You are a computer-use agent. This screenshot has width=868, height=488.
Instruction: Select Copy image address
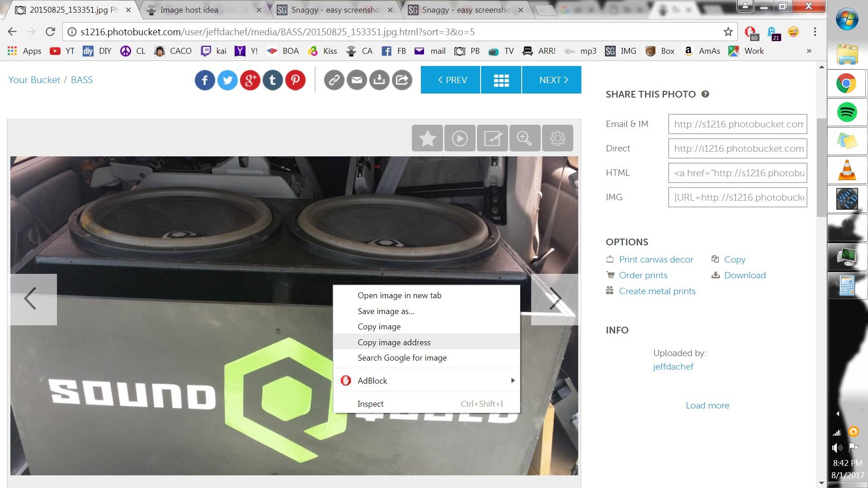[x=426, y=342]
